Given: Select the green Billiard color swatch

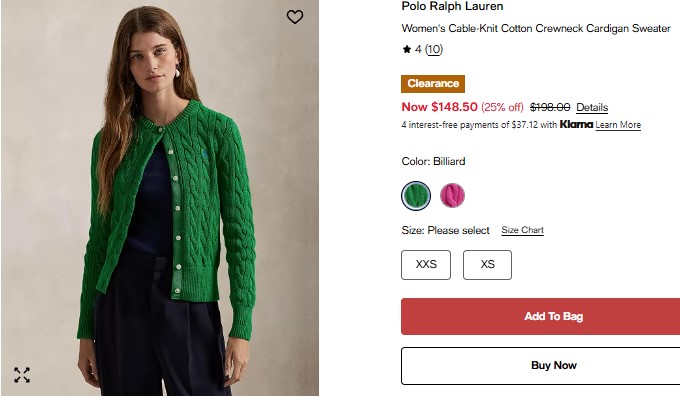Looking at the screenshot, I should [416, 196].
